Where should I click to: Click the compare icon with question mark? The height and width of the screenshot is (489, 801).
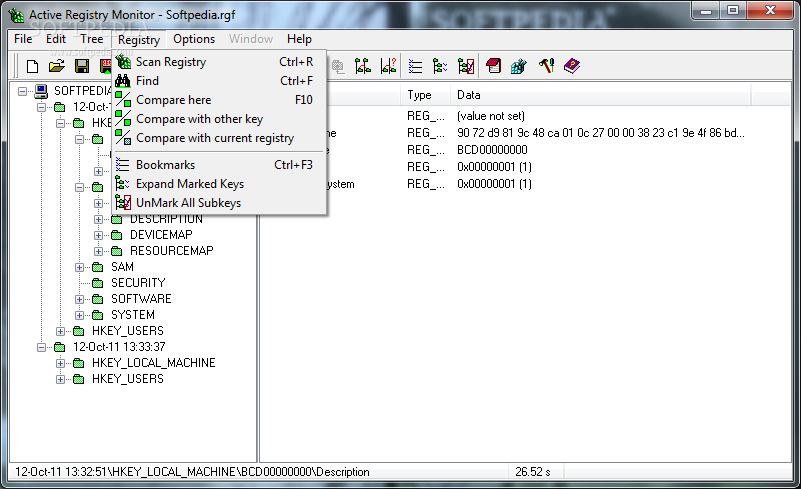coord(388,66)
